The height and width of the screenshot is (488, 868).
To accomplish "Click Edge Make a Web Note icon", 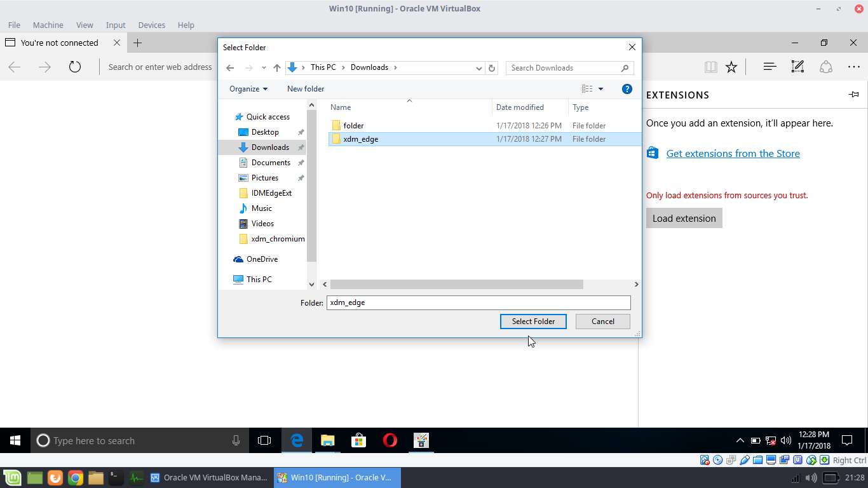I will [x=797, y=67].
